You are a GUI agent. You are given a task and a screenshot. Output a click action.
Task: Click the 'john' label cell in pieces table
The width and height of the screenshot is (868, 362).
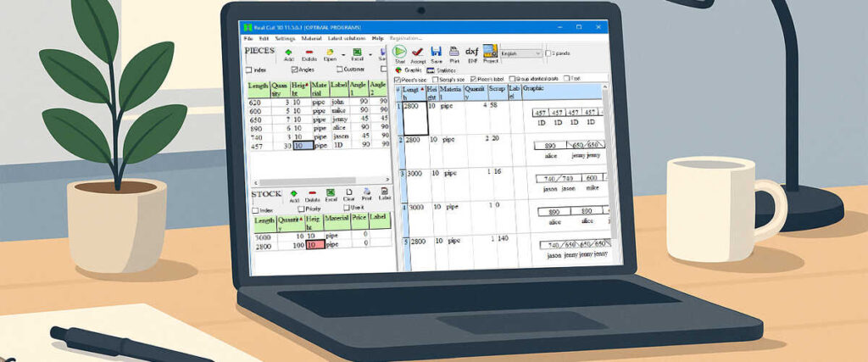pyautogui.click(x=339, y=101)
